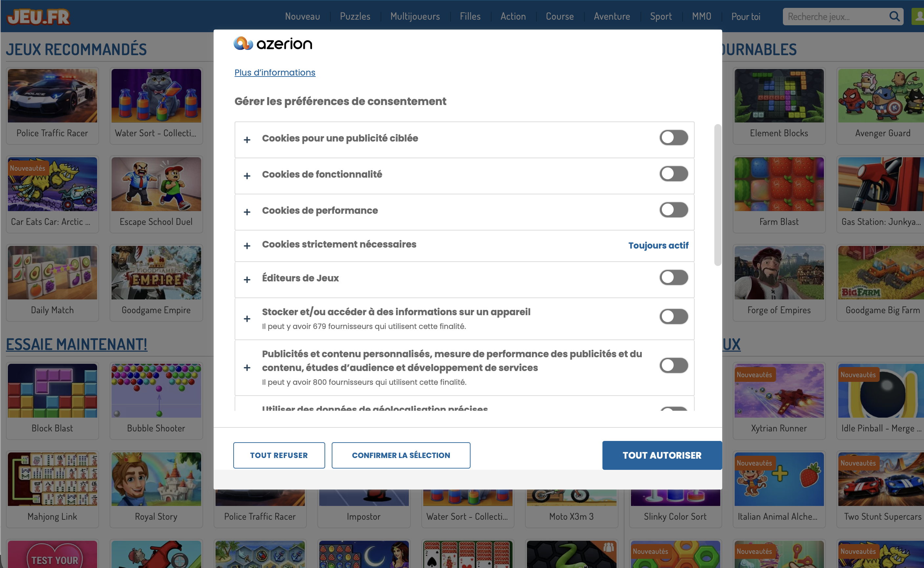924x568 pixels.
Task: Expand Cookies strictement nécessaires section
Action: [x=247, y=246]
